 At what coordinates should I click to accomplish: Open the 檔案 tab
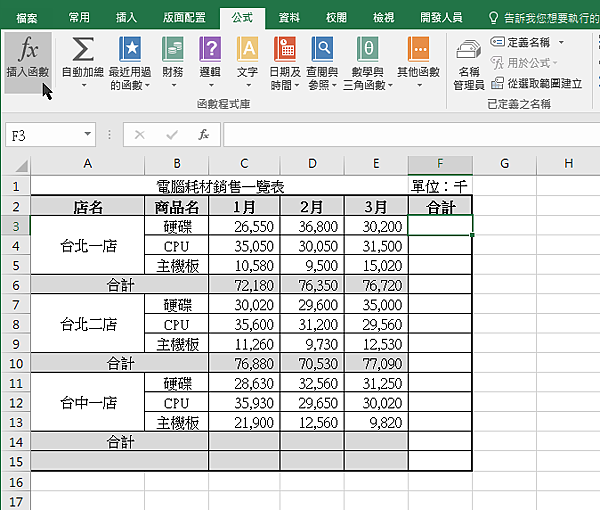[26, 18]
